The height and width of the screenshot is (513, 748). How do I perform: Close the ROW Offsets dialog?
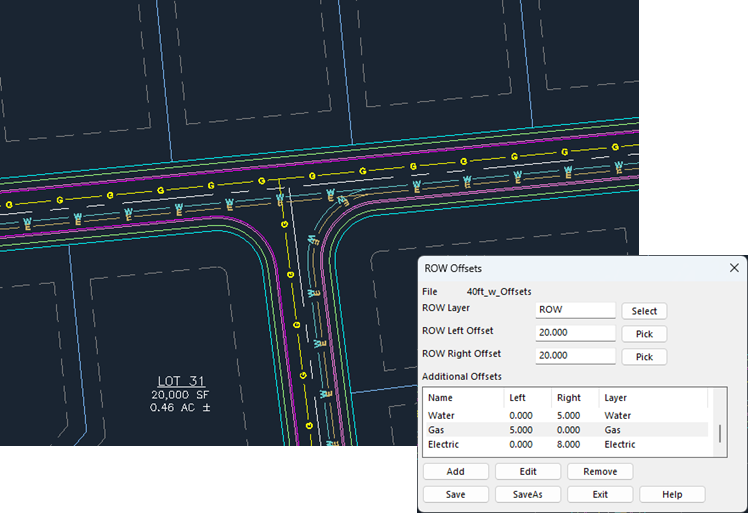click(734, 268)
